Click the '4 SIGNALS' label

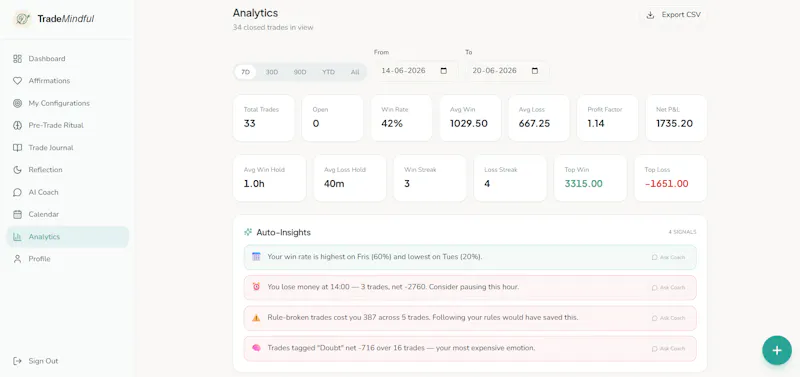(682, 232)
